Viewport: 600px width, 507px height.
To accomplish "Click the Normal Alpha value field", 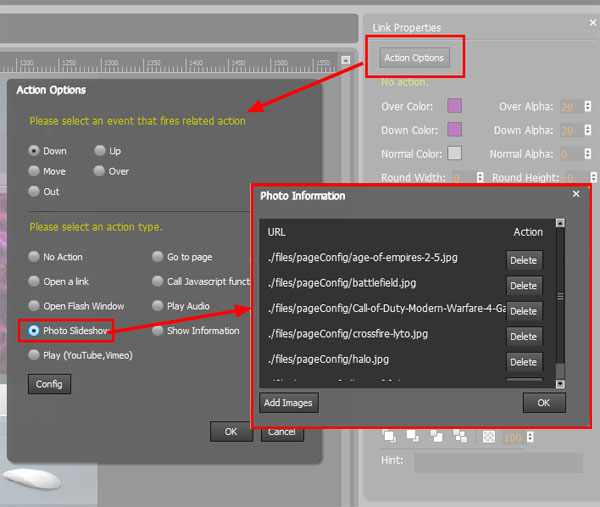I will coord(571,154).
